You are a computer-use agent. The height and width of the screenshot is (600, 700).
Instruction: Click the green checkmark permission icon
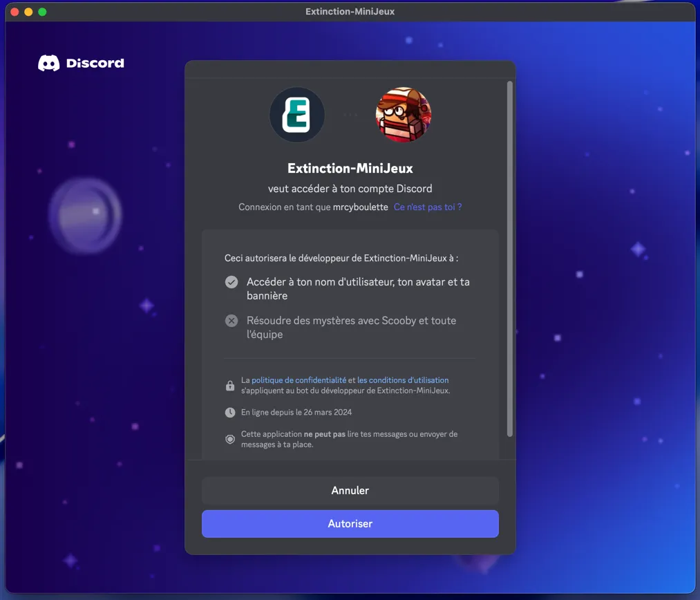pos(231,282)
